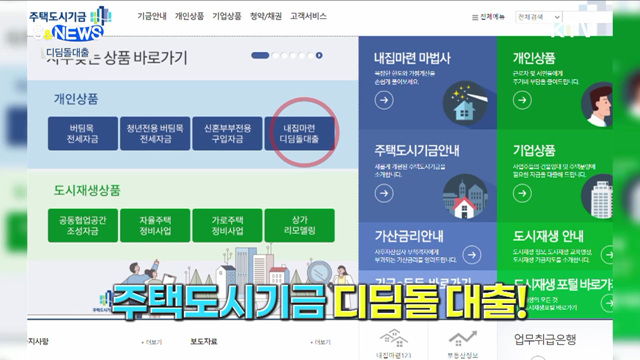Open the 기금안내 menu
This screenshot has height=360, width=640.
(x=152, y=16)
